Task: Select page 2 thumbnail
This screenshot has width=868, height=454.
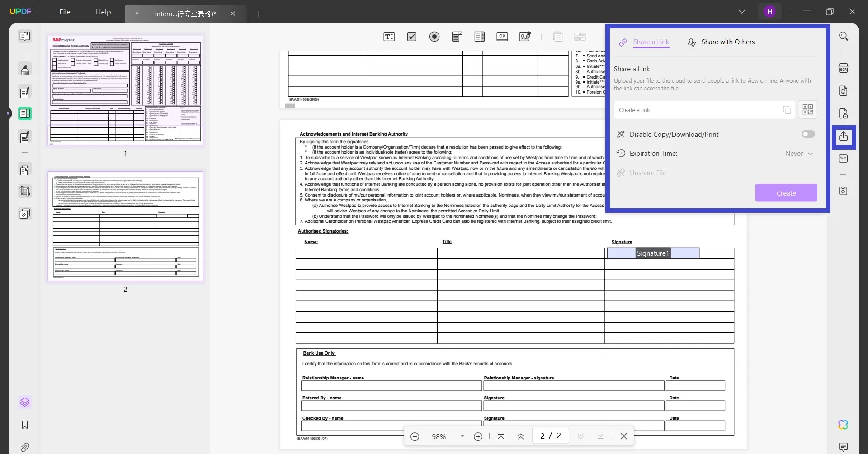Action: coord(125,226)
